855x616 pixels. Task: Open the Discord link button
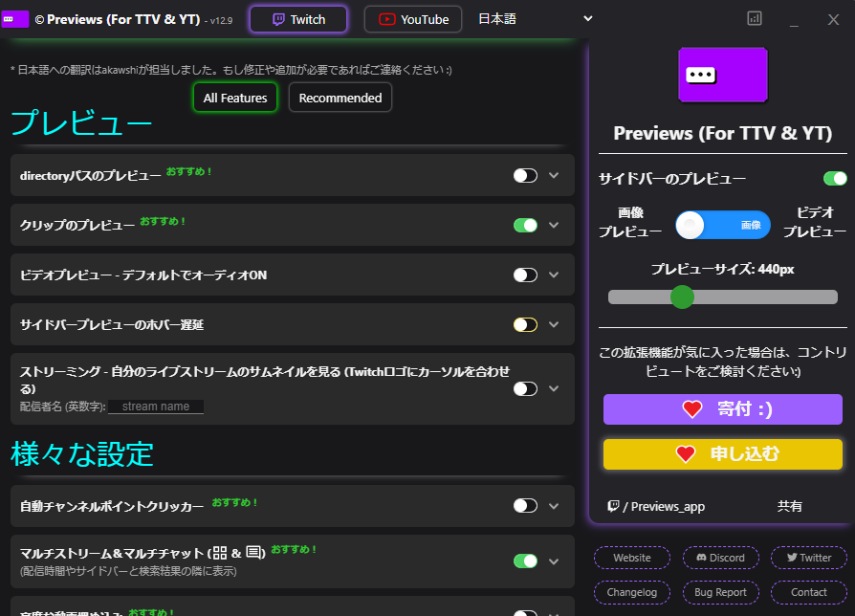[x=720, y=558]
